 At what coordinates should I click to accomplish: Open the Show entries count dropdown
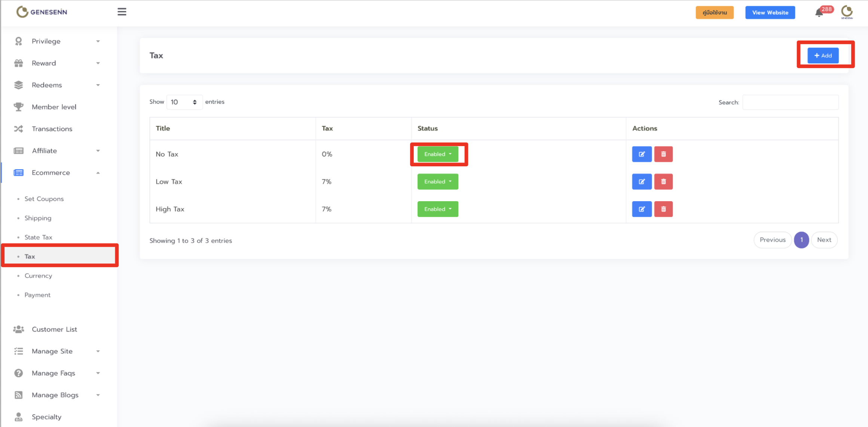tap(184, 102)
